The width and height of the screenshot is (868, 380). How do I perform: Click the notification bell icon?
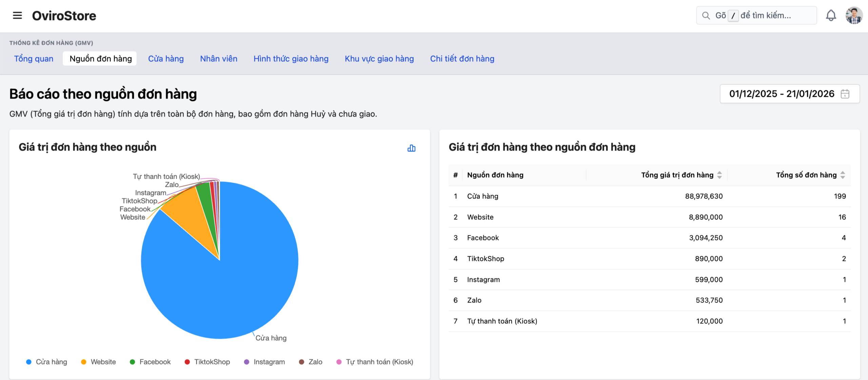831,16
